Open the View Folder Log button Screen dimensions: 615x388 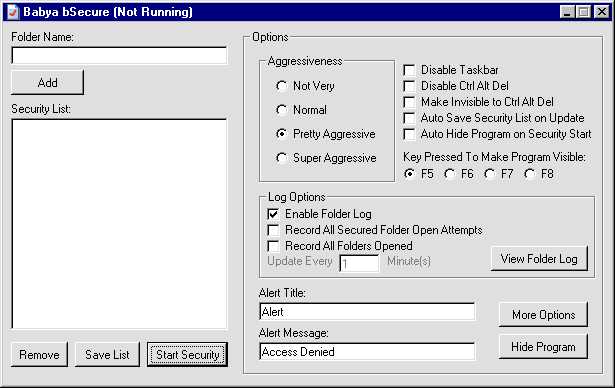(x=539, y=259)
